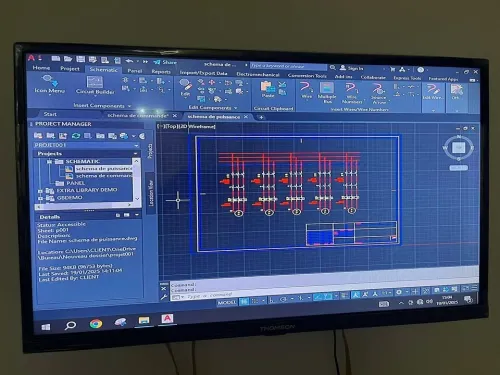
Task: Expand the GBDEMO project node
Action: pos(40,198)
